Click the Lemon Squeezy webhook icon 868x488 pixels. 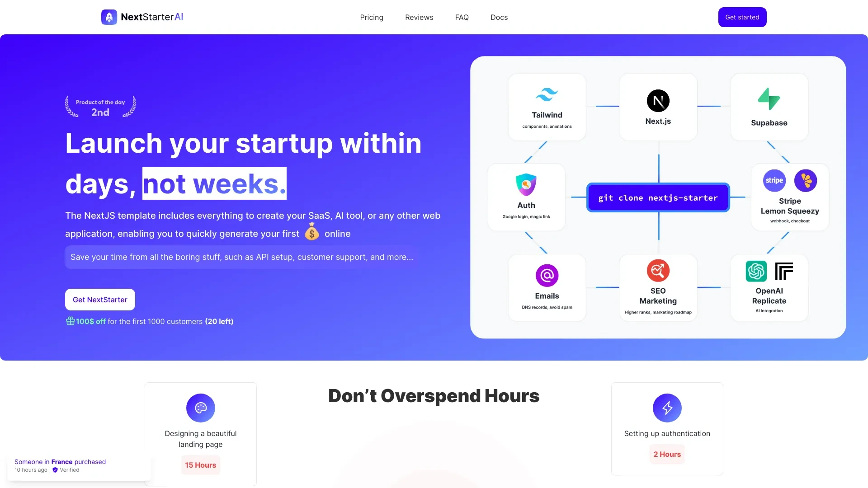(805, 181)
